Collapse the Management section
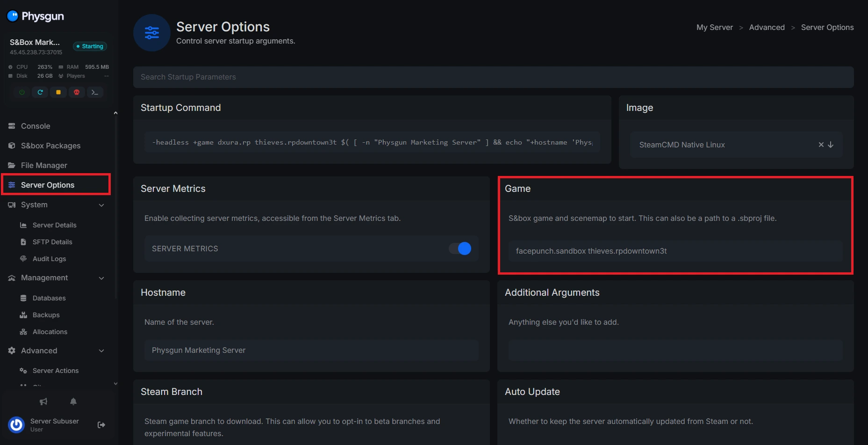Viewport: 868px width, 445px height. pyautogui.click(x=101, y=278)
